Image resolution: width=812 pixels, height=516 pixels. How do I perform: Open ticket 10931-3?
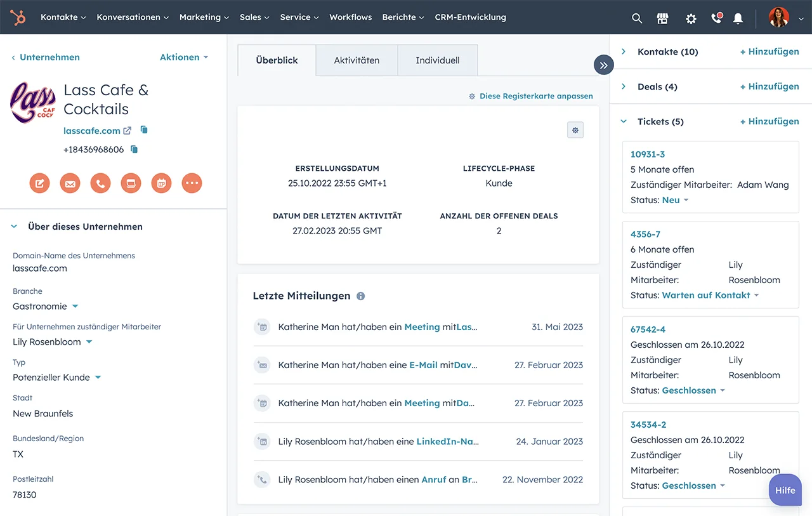click(x=648, y=154)
